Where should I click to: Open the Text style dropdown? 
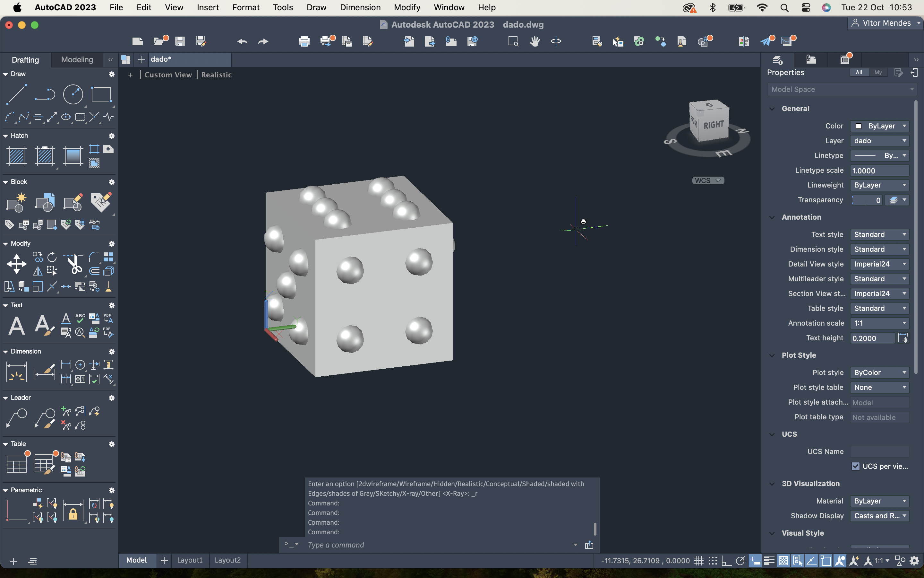click(x=879, y=234)
